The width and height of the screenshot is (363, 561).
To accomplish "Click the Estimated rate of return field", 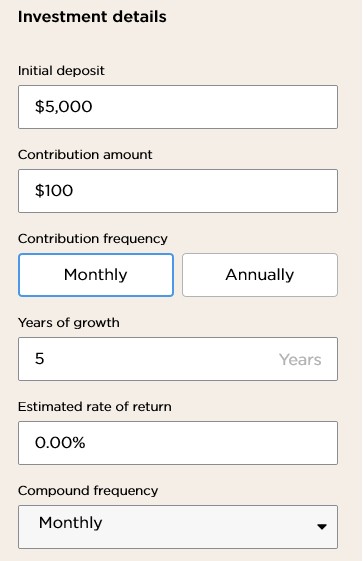I will [178, 443].
